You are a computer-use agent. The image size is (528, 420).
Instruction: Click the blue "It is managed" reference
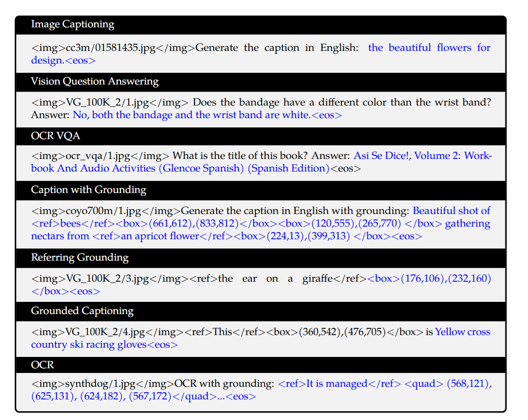[x=336, y=383]
